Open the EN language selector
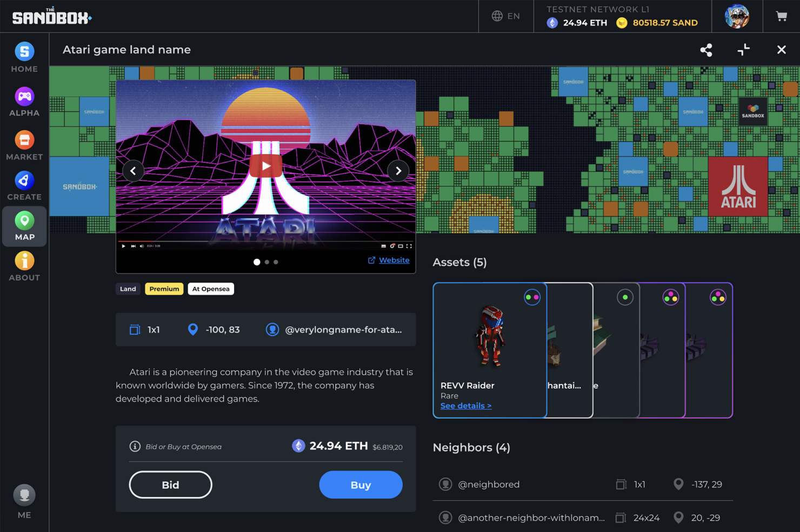The image size is (800, 532). (x=506, y=16)
